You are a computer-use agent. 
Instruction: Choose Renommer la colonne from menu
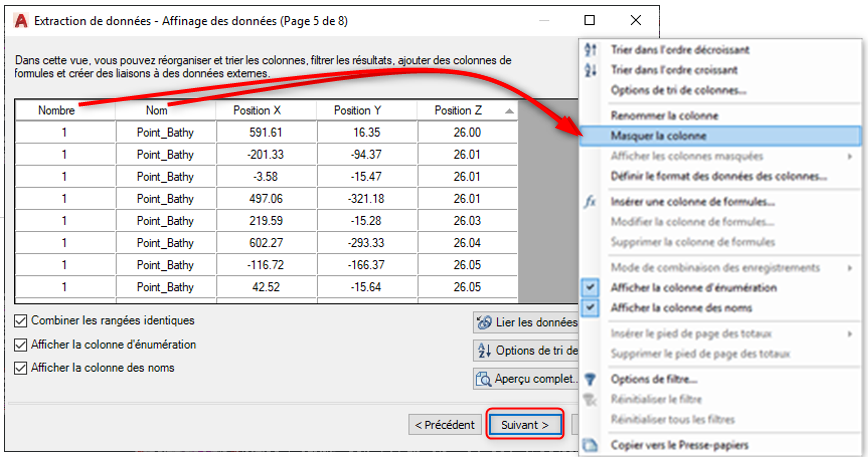(x=656, y=116)
